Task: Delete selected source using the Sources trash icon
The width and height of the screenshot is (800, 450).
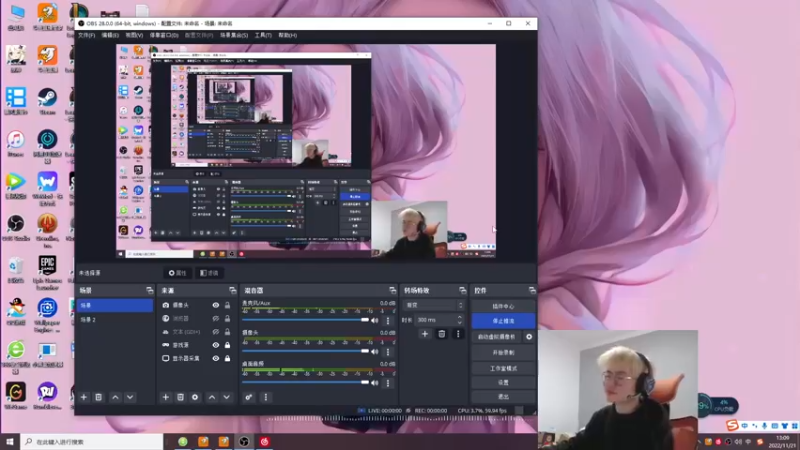Action: point(180,397)
